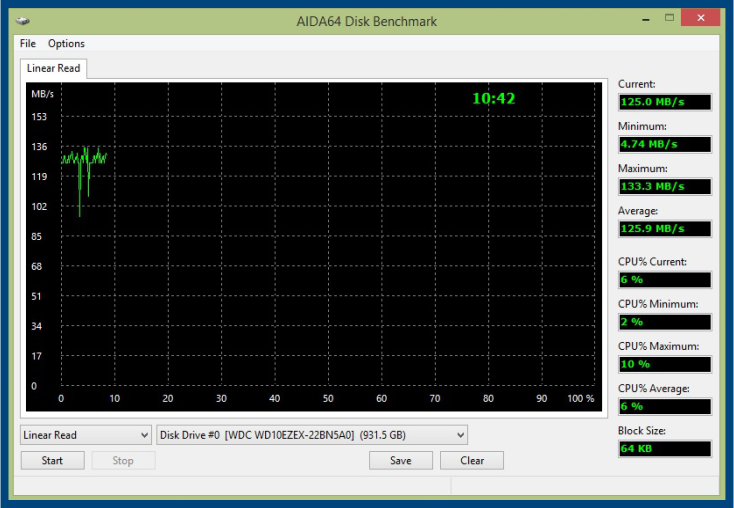Viewport: 734px width, 508px height.
Task: Click the Block Size: label
Action: (x=642, y=431)
